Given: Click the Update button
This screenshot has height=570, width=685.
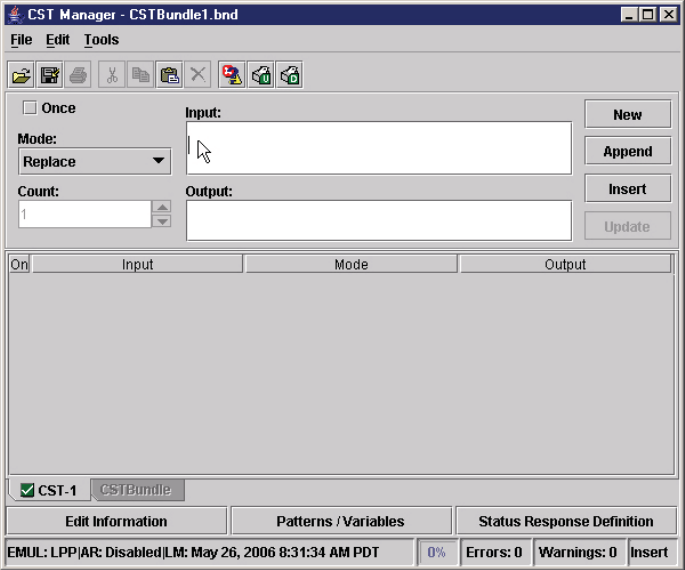Looking at the screenshot, I should pos(627,226).
